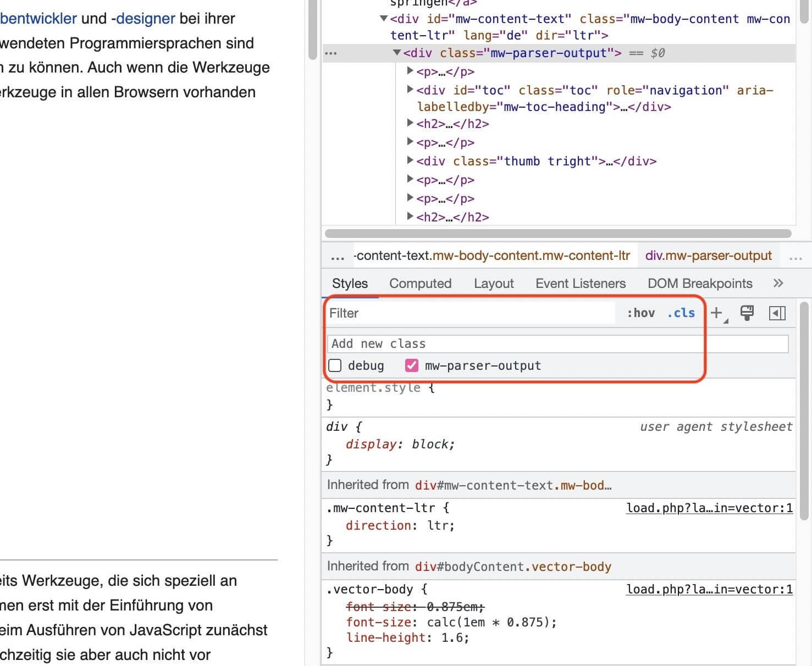Click the lang="de" attribute in the DOM tree

pos(495,36)
